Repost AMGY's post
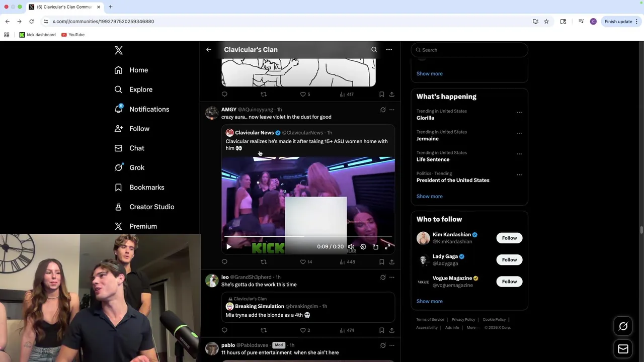 click(264, 262)
